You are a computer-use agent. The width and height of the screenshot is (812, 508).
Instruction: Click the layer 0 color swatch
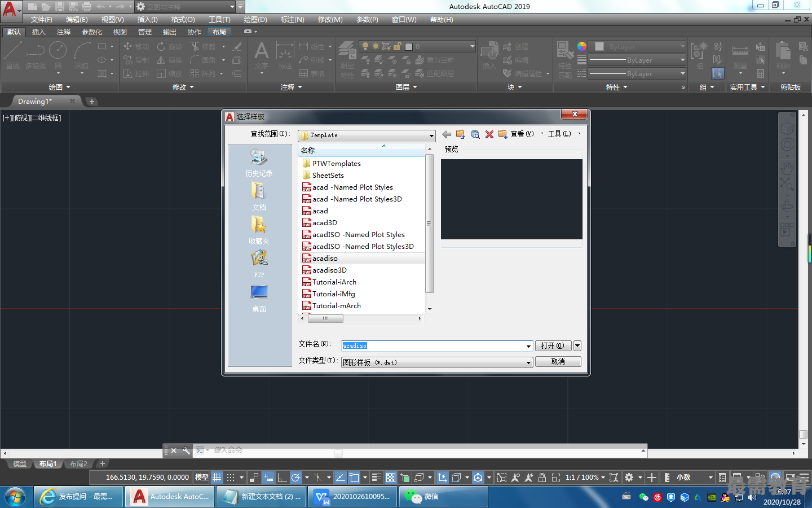[409, 47]
